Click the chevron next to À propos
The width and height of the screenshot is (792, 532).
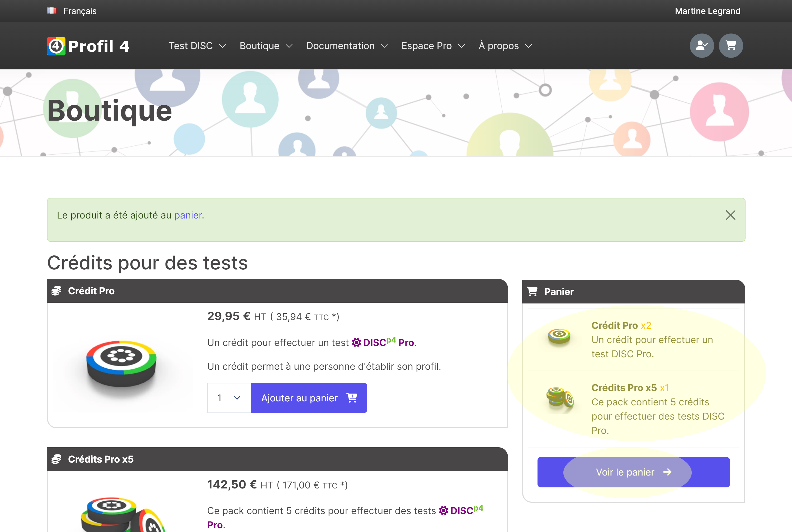[528, 46]
